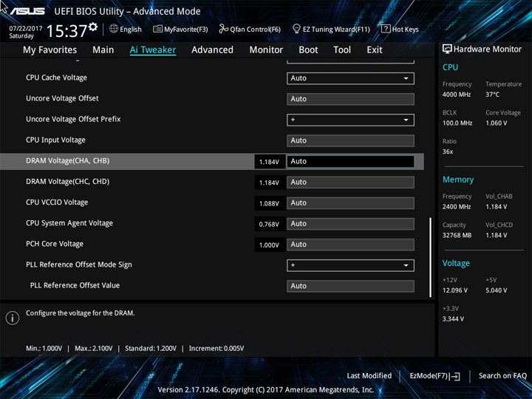Launch Qfan Control(F6) text label

[x=256, y=30]
